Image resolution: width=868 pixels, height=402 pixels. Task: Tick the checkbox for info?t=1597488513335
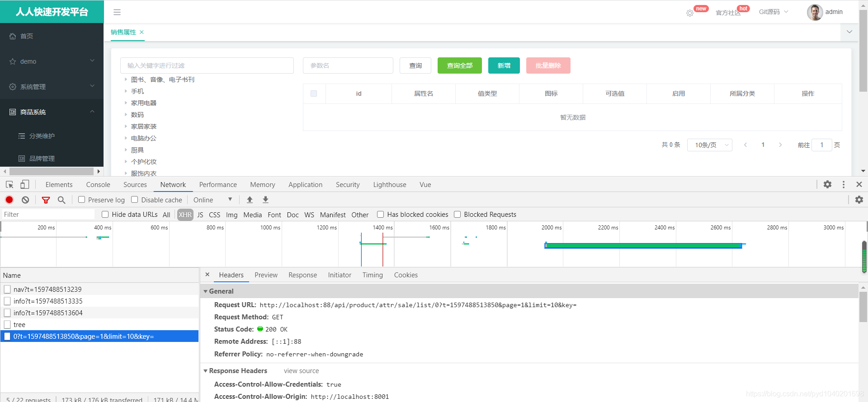click(7, 301)
